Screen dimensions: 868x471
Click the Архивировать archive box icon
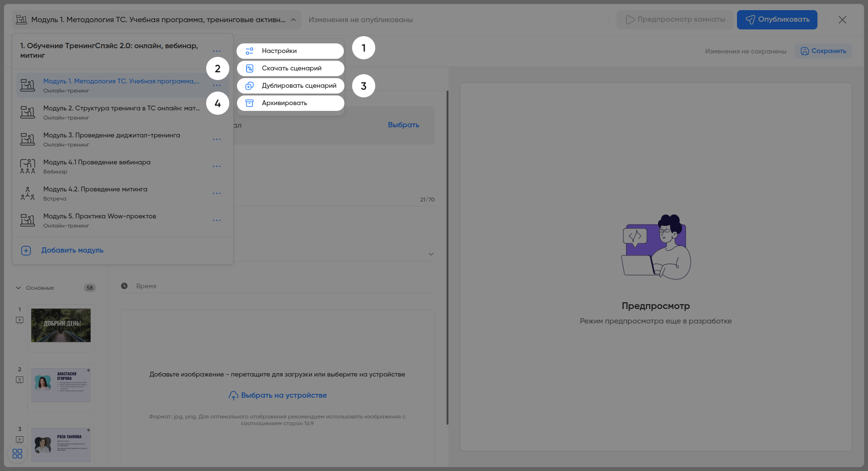250,103
